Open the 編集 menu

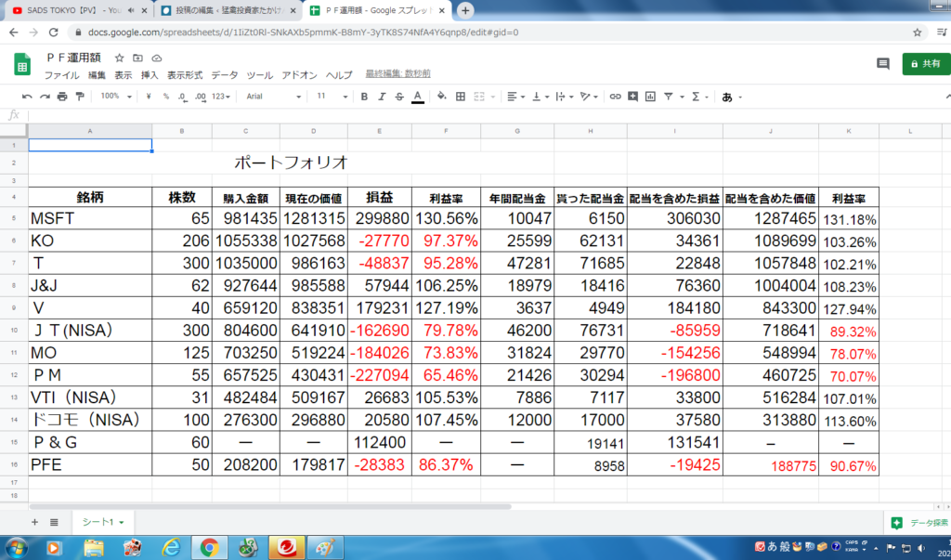(x=97, y=75)
